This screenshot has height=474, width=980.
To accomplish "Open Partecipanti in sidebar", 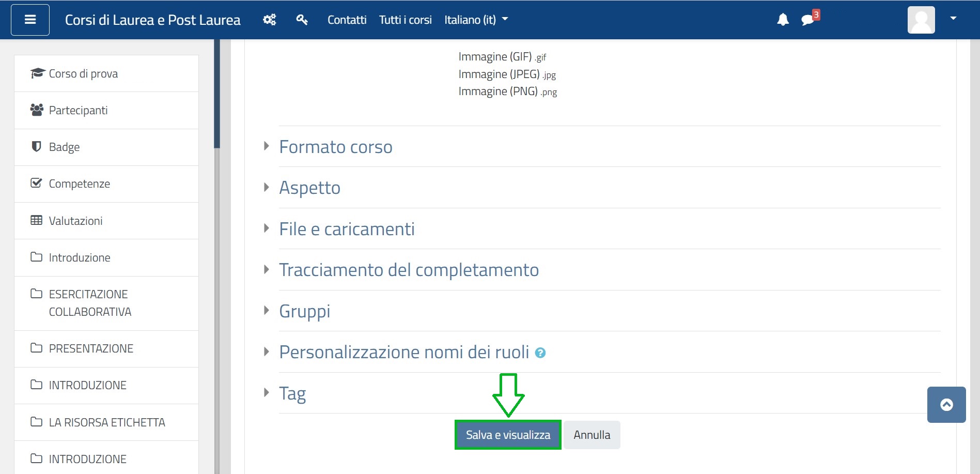I will click(x=106, y=110).
